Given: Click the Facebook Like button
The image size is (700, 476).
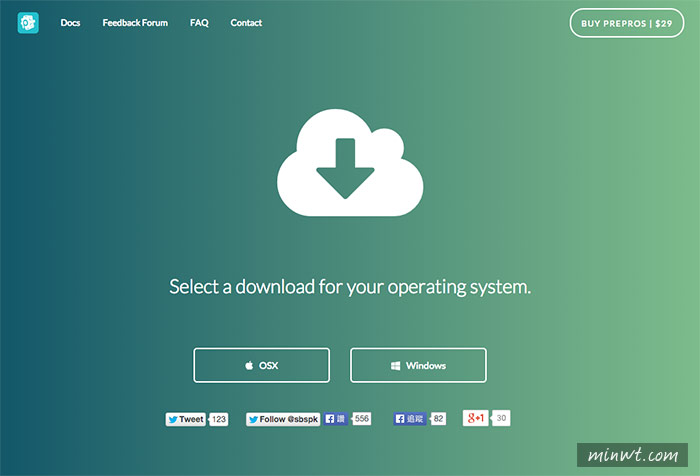Looking at the screenshot, I should point(335,419).
